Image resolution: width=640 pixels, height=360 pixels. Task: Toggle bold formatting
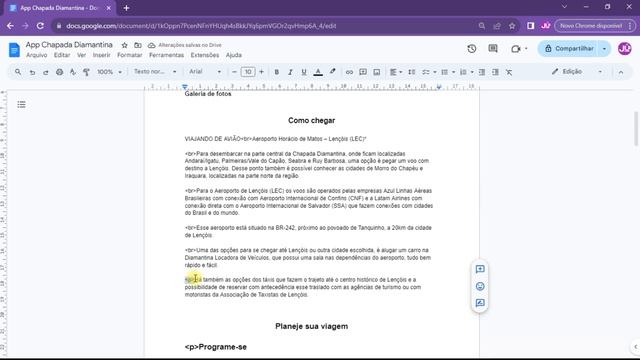pyautogui.click(x=276, y=72)
